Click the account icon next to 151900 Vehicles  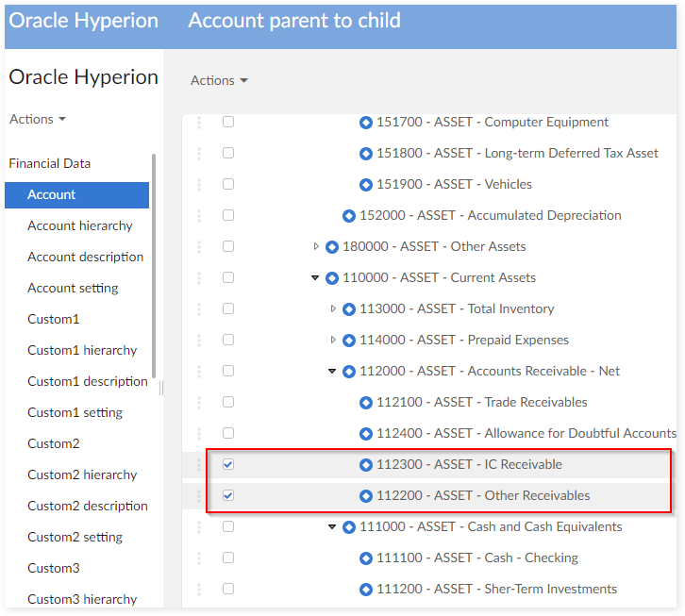click(366, 185)
